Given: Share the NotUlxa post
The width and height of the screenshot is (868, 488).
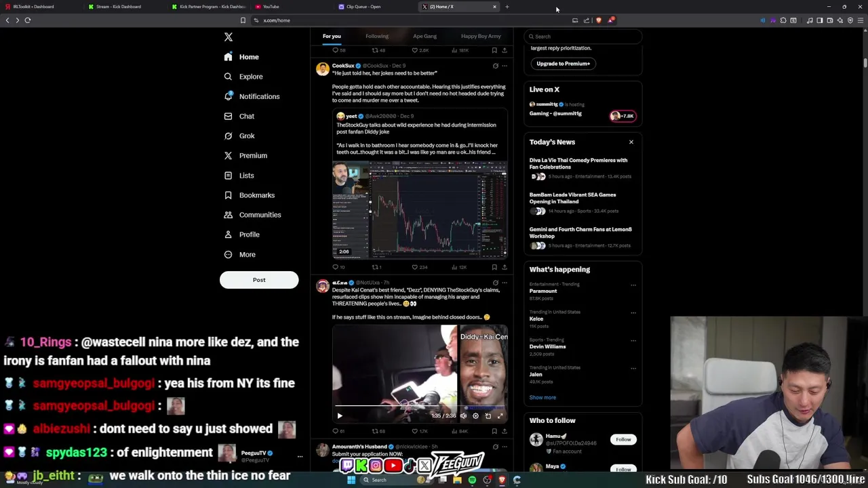Looking at the screenshot, I should click(504, 431).
